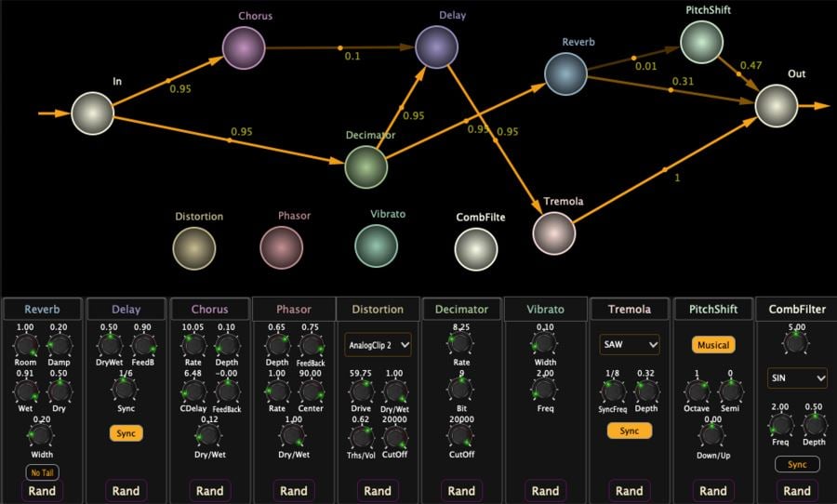Click the PitchShift node in the routing graph
The image size is (837, 504).
702,43
